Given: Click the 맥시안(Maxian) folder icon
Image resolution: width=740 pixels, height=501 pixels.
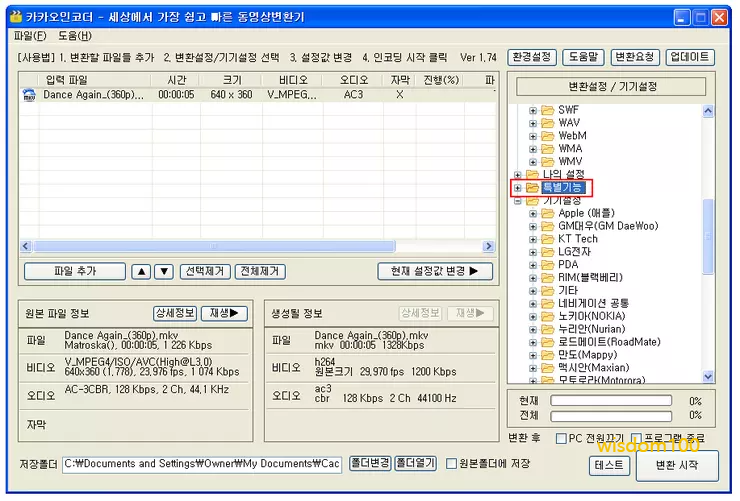Looking at the screenshot, I should tap(547, 368).
